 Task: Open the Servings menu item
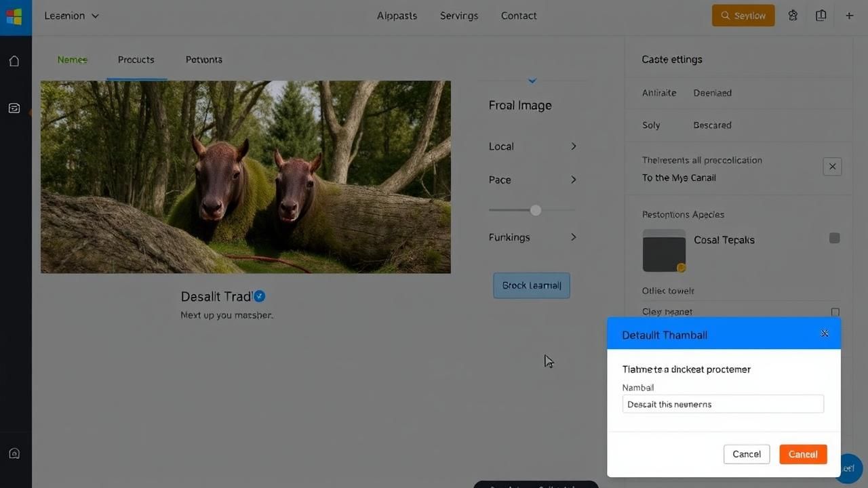click(x=458, y=16)
